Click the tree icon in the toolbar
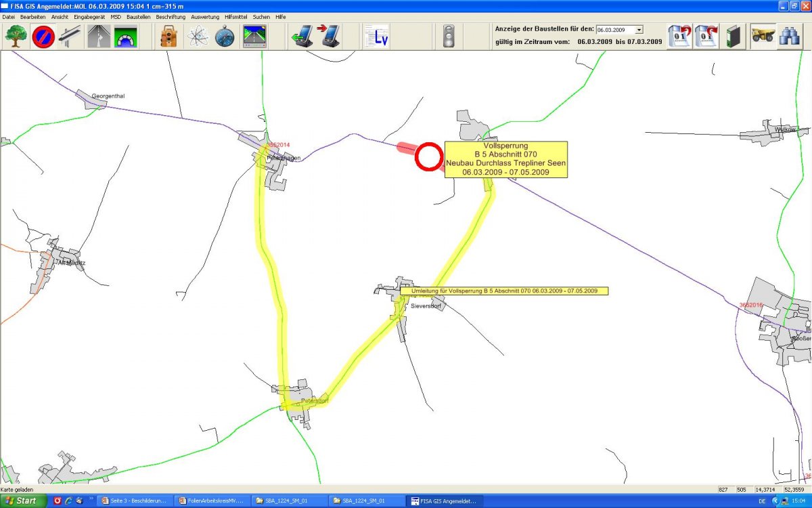812x508 pixels. click(x=16, y=36)
